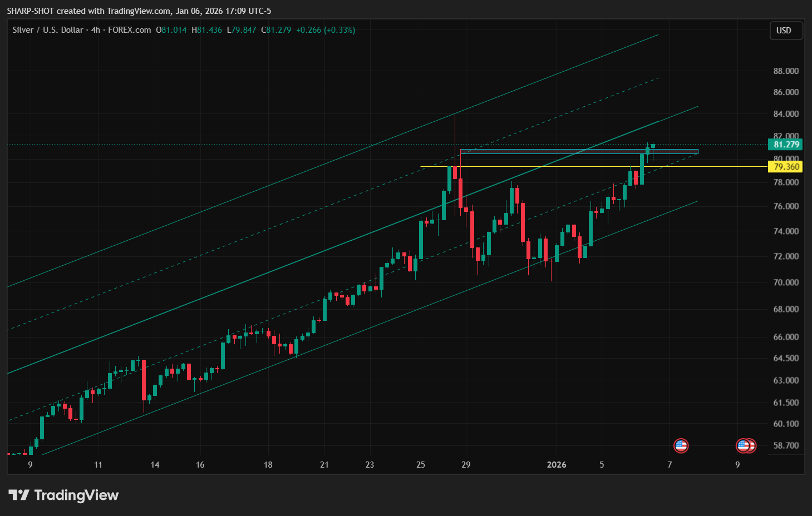
Task: Select the white horizontal line at 79.360
Action: (x=594, y=166)
